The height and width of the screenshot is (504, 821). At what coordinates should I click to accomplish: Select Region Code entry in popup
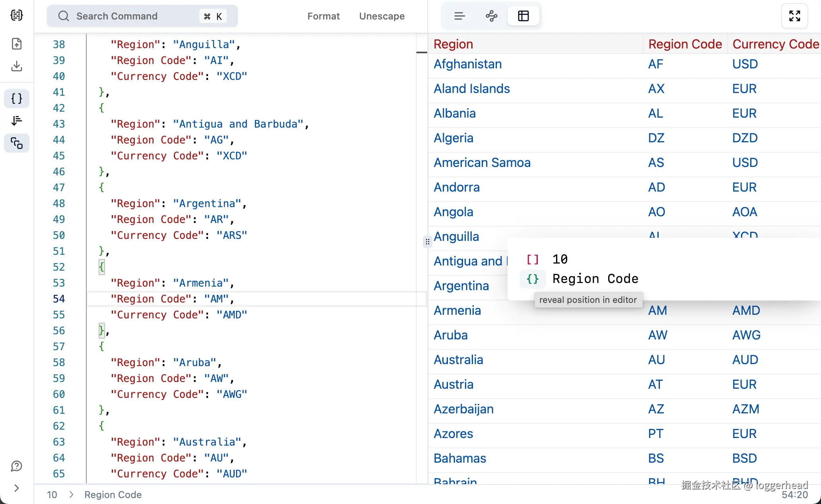tap(595, 279)
